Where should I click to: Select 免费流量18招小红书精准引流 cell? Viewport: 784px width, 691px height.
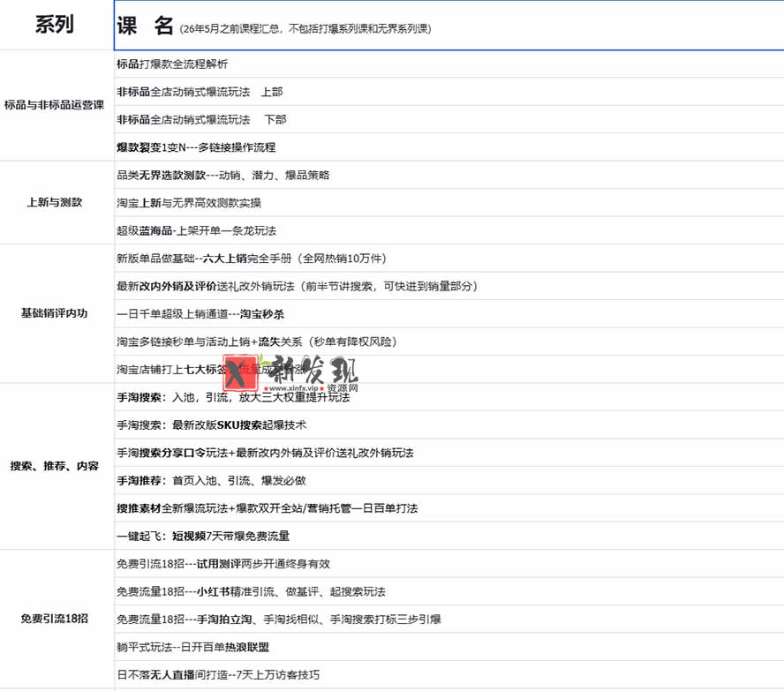tap(449, 591)
